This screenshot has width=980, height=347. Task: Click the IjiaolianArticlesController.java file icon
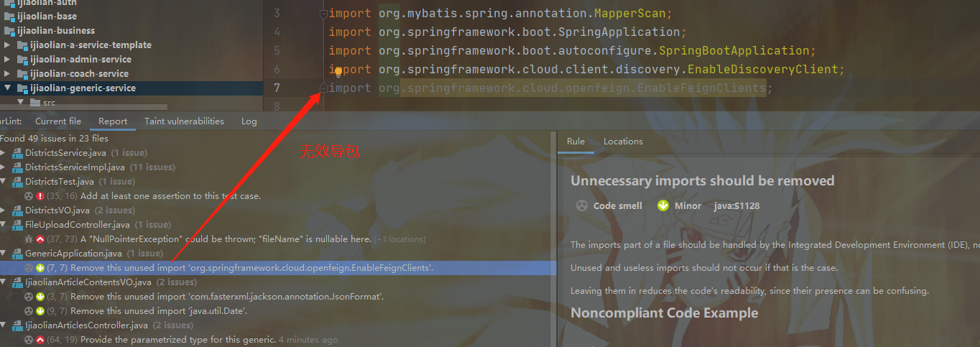click(x=17, y=325)
